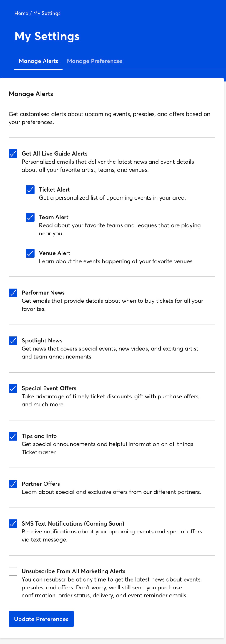This screenshot has height=644, width=226.
Task: Select the Manage Alerts tab
Action: [38, 61]
